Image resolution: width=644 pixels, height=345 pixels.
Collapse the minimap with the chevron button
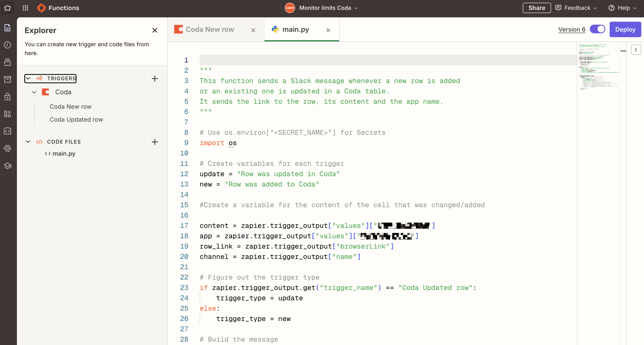point(636,50)
